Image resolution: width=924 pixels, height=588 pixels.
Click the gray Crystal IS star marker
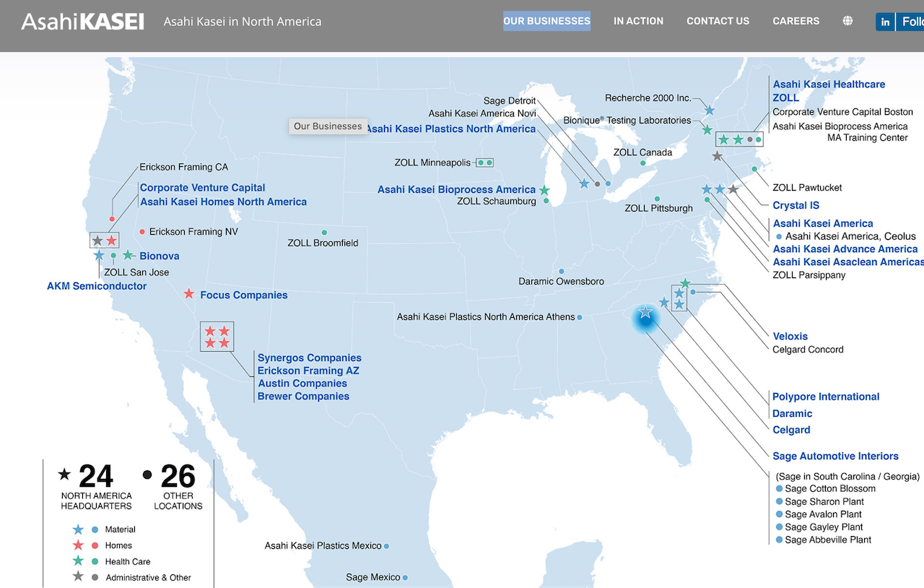(x=717, y=155)
